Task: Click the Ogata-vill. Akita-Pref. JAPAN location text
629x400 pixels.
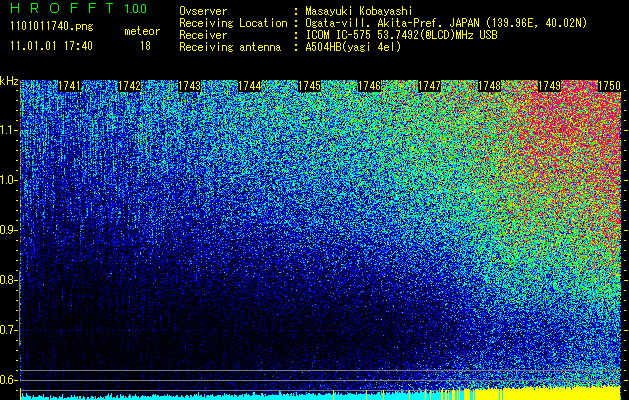Action: click(446, 23)
